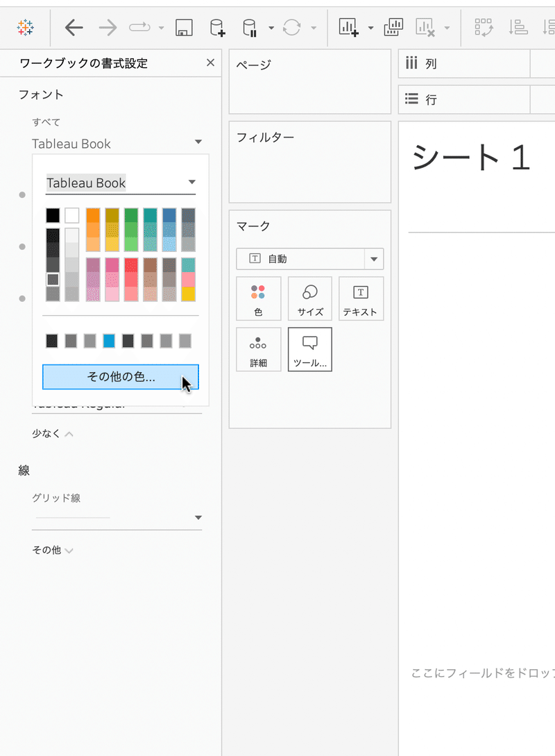Screen dimensions: 555x756
Task: Open the グリッド線 line style dropdown
Action: click(198, 518)
